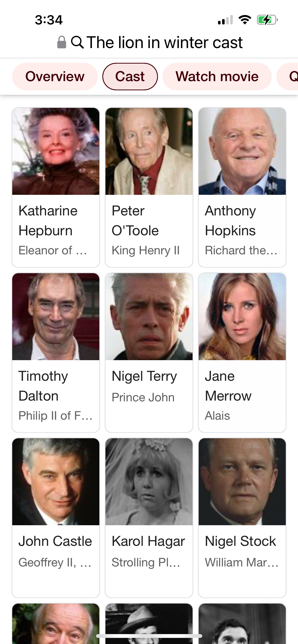Select the Nigel Terry name link
298x644 pixels.
point(144,376)
